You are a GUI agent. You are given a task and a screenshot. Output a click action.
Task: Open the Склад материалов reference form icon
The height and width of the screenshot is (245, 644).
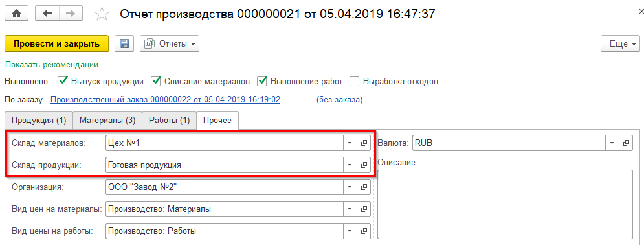[x=364, y=143]
